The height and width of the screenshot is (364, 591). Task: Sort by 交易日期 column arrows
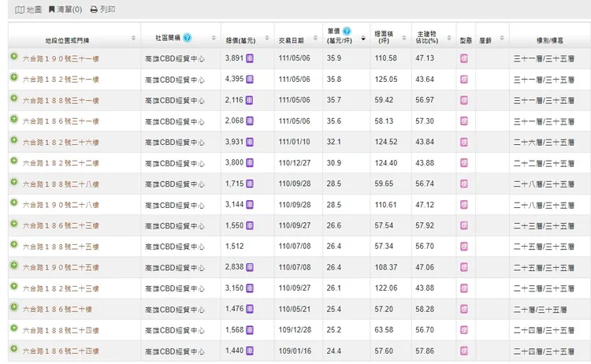[x=315, y=38]
